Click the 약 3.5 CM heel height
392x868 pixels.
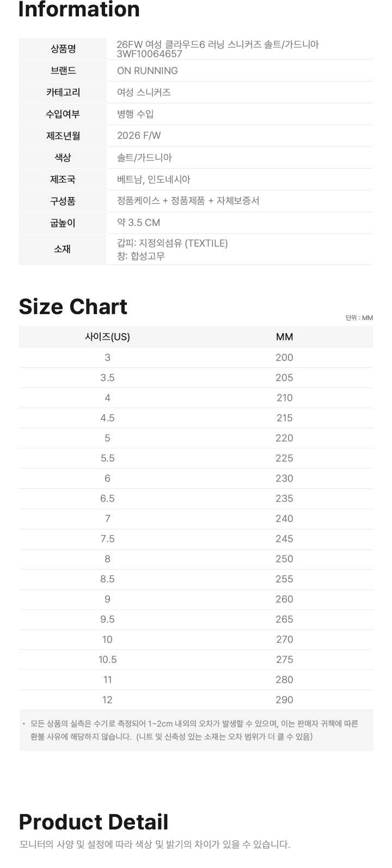point(138,223)
